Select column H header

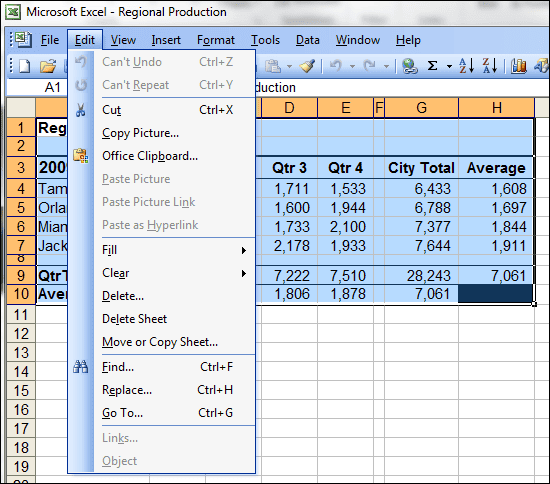point(497,108)
